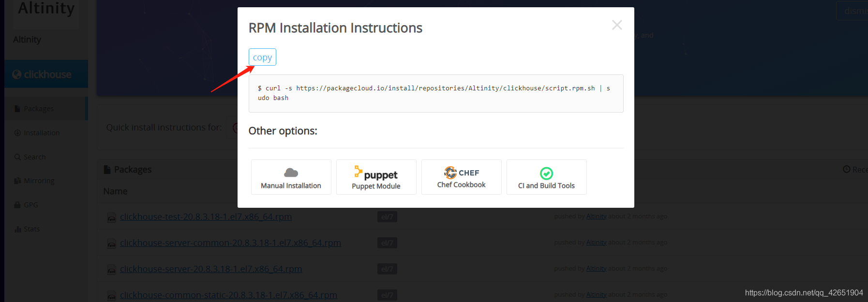This screenshot has width=868, height=302.
Task: Open the Mirroring sidebar icon
Action: coord(17,181)
